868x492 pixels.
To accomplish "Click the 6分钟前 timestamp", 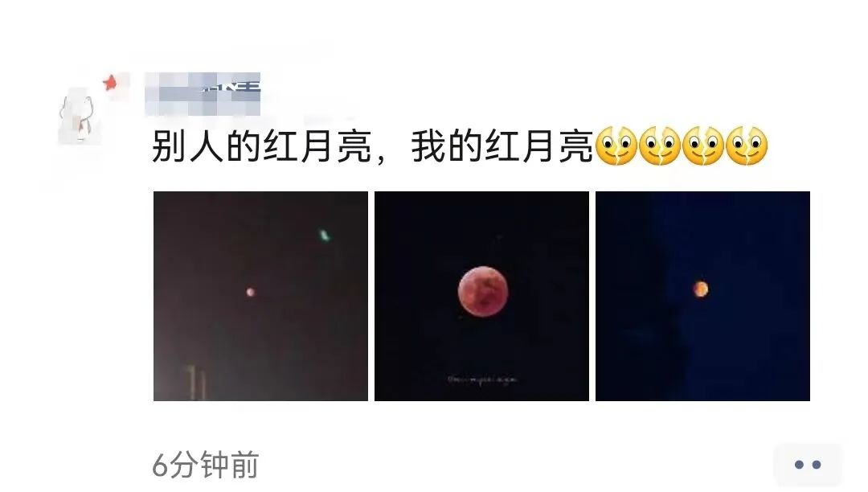I will (206, 465).
